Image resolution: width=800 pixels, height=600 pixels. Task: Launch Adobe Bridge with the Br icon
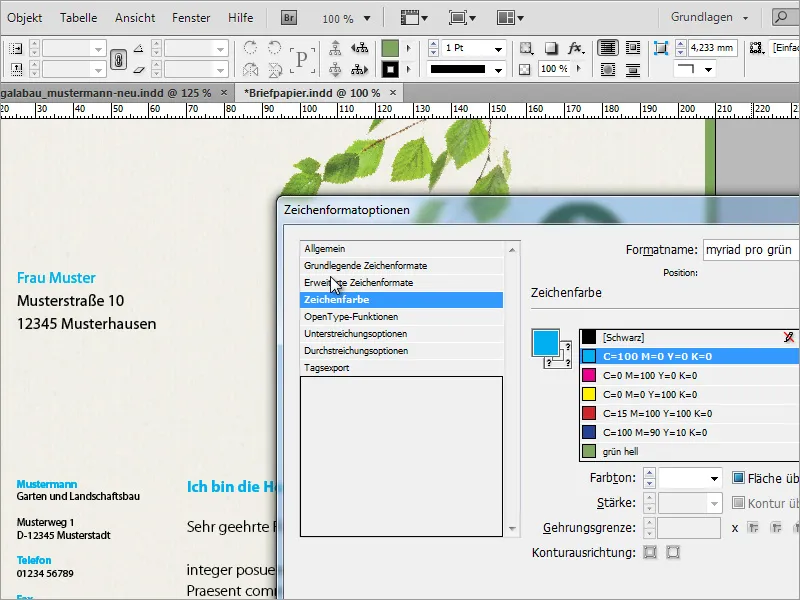(x=289, y=18)
